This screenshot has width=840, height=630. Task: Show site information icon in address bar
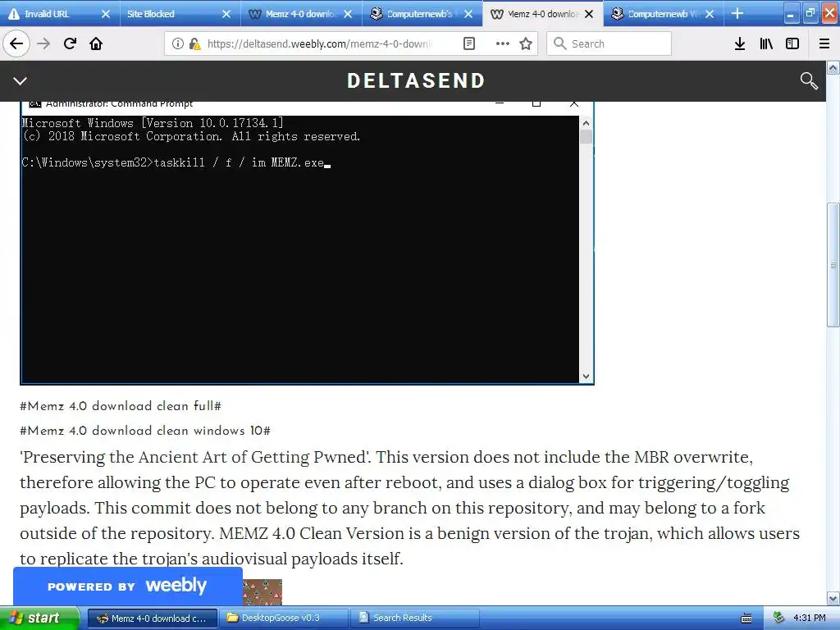(x=177, y=43)
